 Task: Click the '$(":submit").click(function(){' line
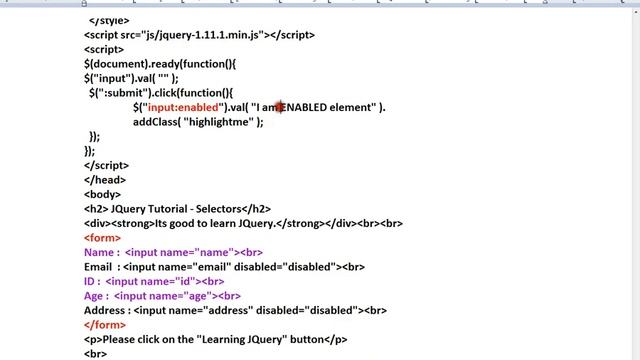click(161, 93)
